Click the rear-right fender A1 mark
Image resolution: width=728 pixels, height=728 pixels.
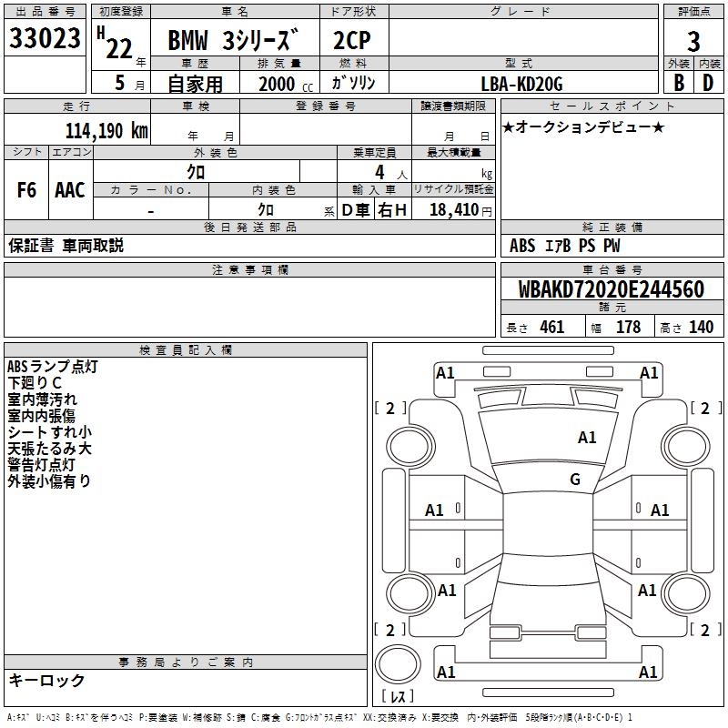(x=647, y=591)
